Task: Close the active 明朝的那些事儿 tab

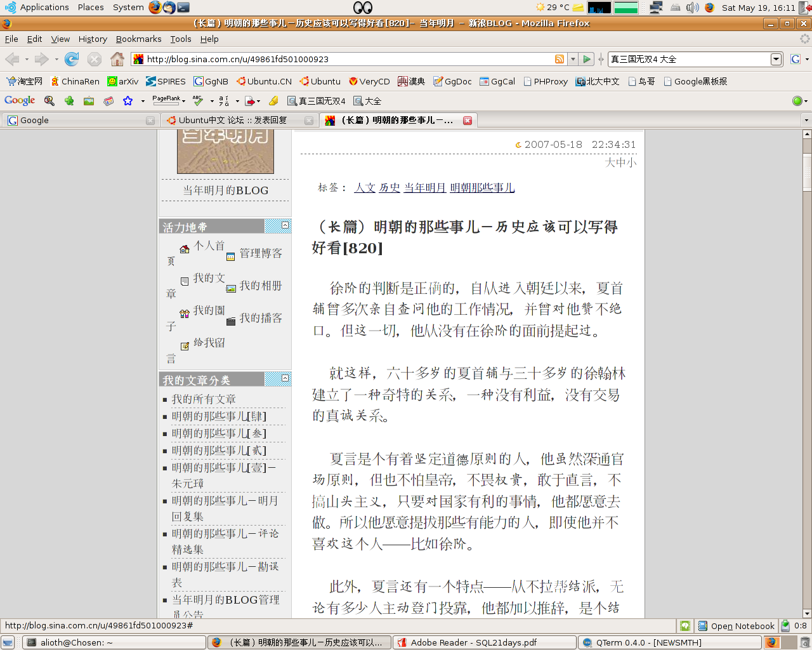Action: tap(468, 120)
